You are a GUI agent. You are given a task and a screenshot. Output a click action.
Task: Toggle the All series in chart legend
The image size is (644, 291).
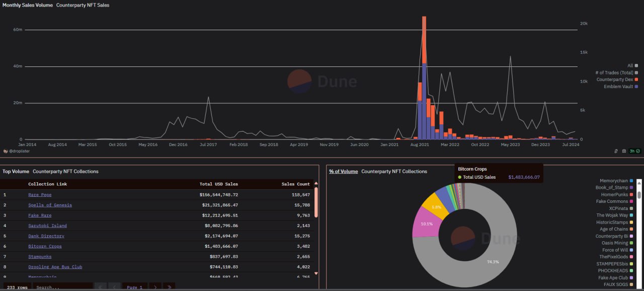click(632, 65)
